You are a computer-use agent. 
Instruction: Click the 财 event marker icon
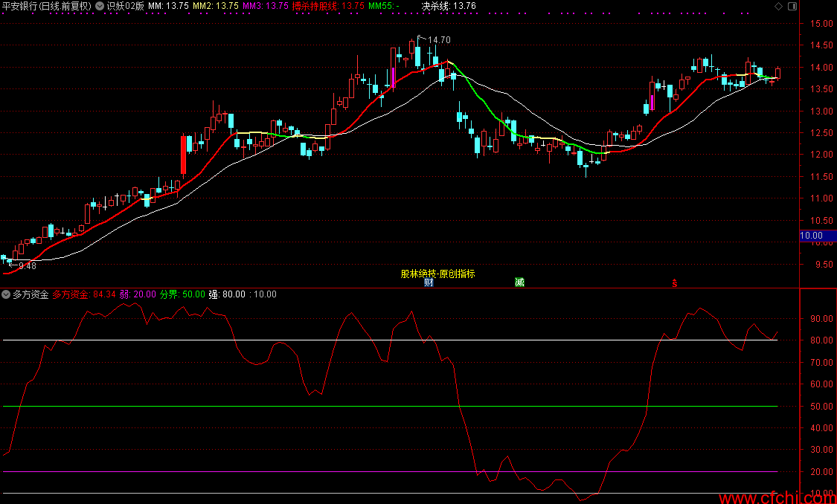point(429,282)
